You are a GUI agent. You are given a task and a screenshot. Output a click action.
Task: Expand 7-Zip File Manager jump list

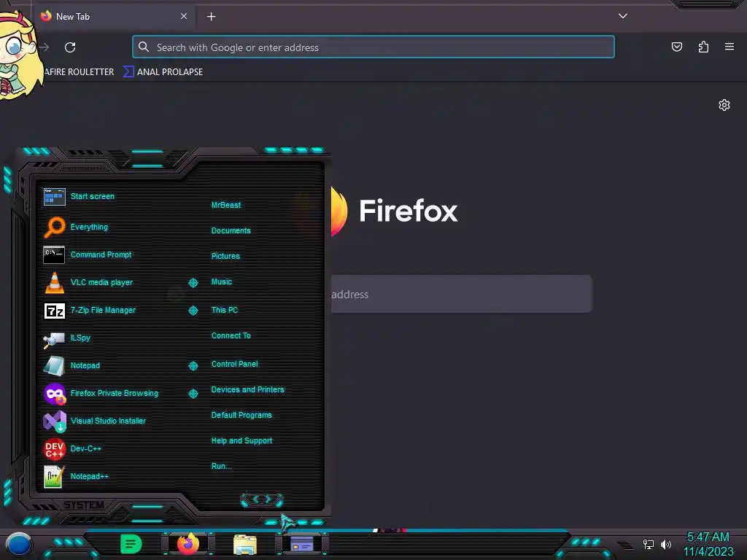[193, 311]
